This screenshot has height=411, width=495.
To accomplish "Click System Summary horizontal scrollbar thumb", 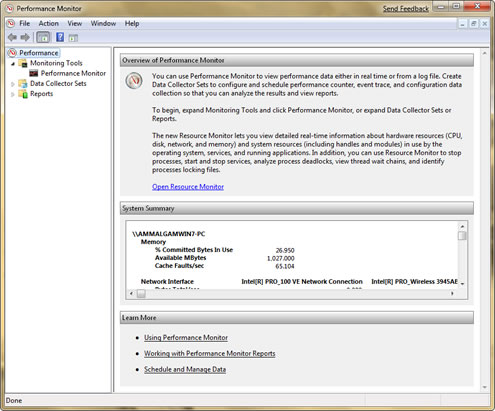I will click(141, 294).
